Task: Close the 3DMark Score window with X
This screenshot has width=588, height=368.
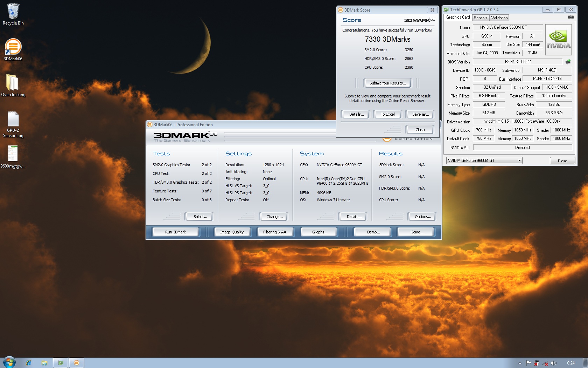Action: [x=432, y=10]
